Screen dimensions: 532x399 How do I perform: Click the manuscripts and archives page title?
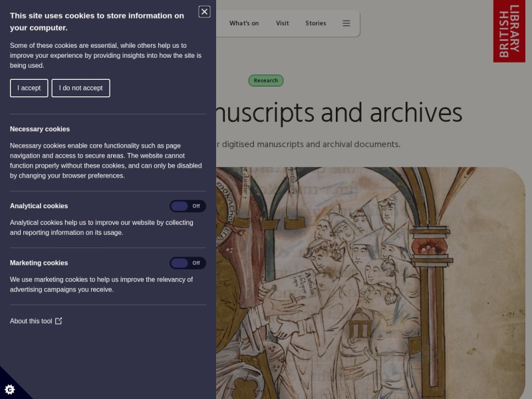coord(339,113)
